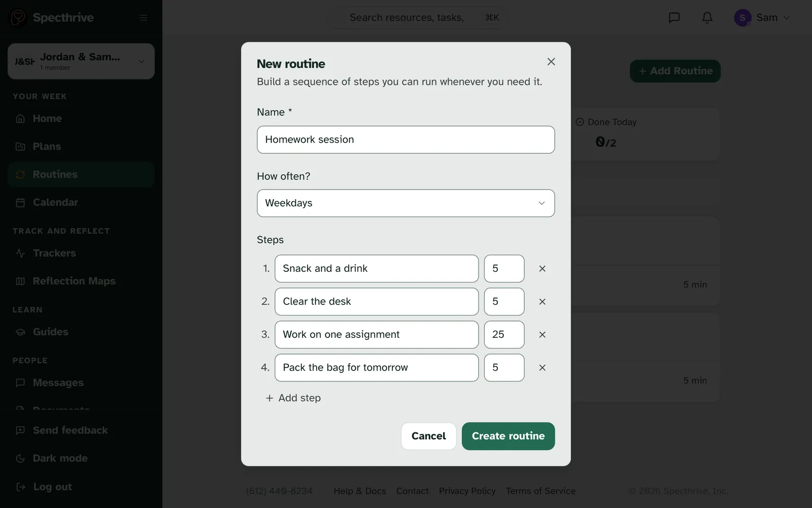Click the Create routine button

508,436
